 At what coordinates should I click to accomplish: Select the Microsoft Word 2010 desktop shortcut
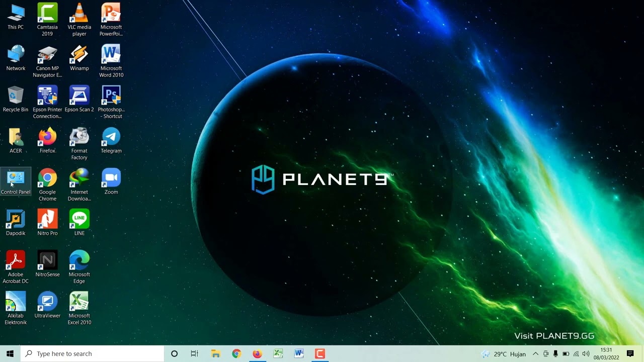[x=111, y=61]
